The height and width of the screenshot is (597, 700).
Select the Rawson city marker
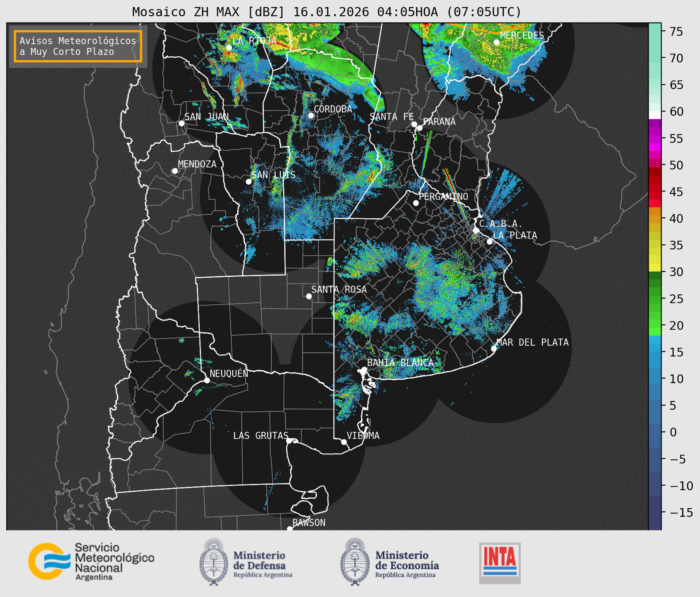point(290,529)
